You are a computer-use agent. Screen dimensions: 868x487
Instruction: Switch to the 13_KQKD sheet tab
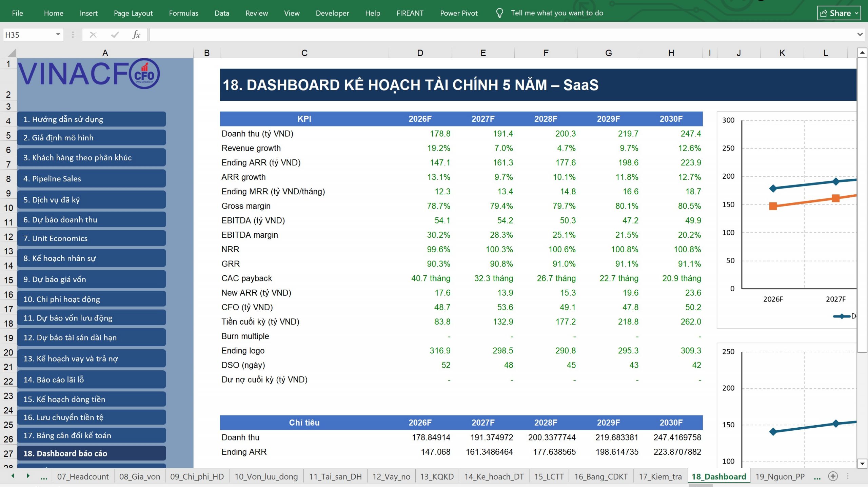click(x=437, y=476)
